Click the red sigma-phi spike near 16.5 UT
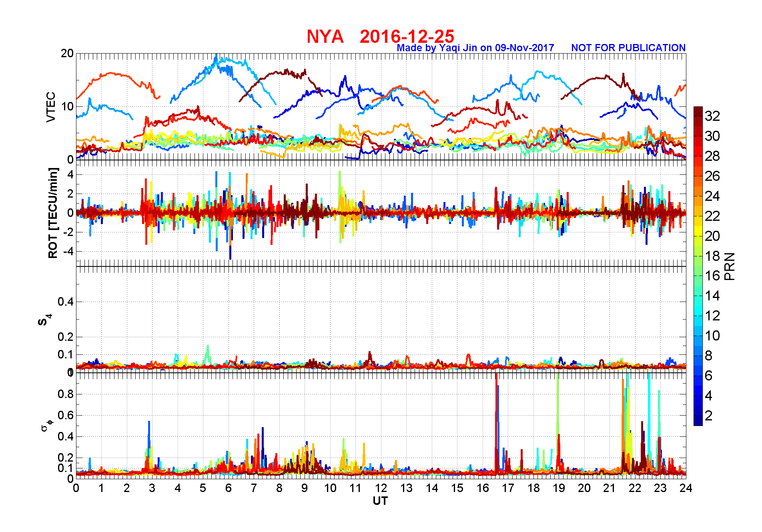This screenshot has width=762, height=532. 496,424
